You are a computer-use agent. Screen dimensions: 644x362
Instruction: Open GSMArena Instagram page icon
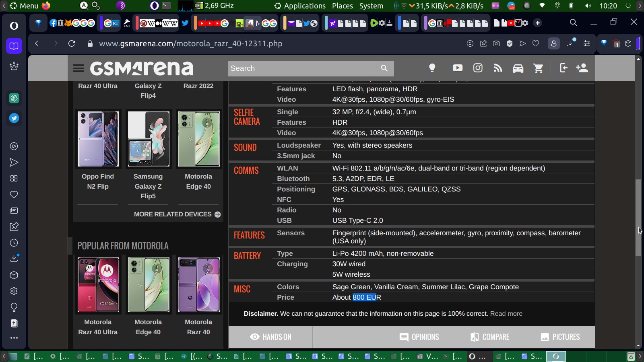click(477, 68)
